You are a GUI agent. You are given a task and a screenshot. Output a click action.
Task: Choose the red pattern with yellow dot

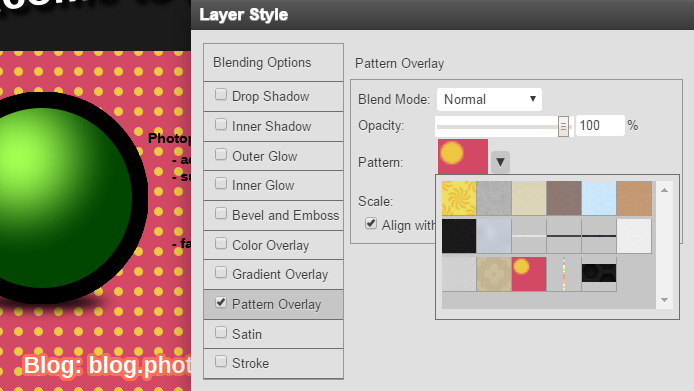(x=529, y=274)
